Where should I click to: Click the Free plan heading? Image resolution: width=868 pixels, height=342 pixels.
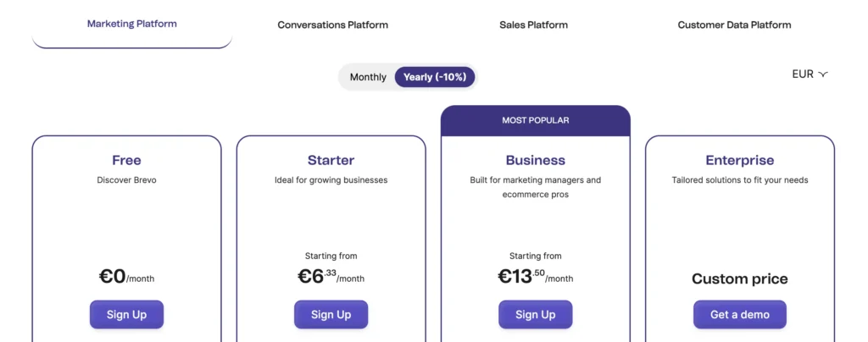(x=126, y=160)
